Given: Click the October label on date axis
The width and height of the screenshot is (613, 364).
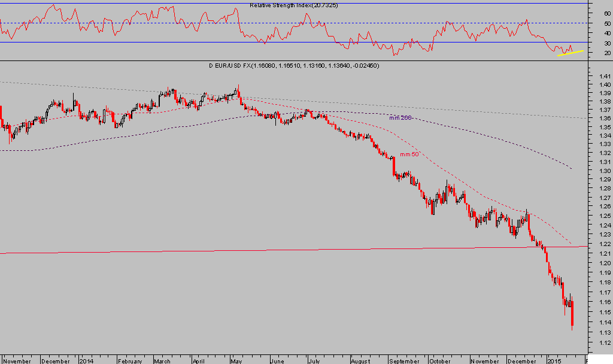Looking at the screenshot, I should point(439,361).
